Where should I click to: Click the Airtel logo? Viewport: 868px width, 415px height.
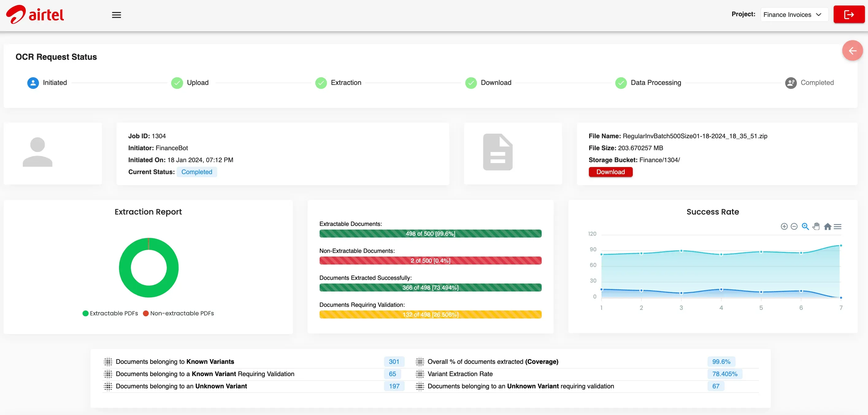(35, 14)
